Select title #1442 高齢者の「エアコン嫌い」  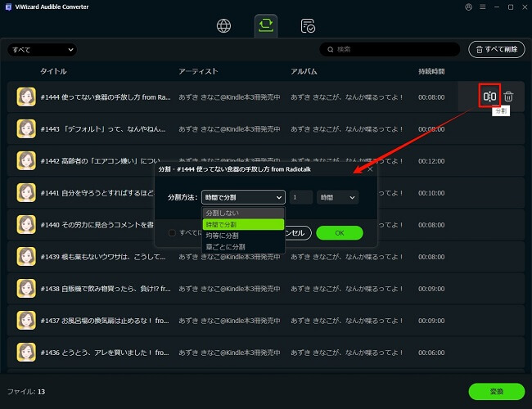coord(100,161)
